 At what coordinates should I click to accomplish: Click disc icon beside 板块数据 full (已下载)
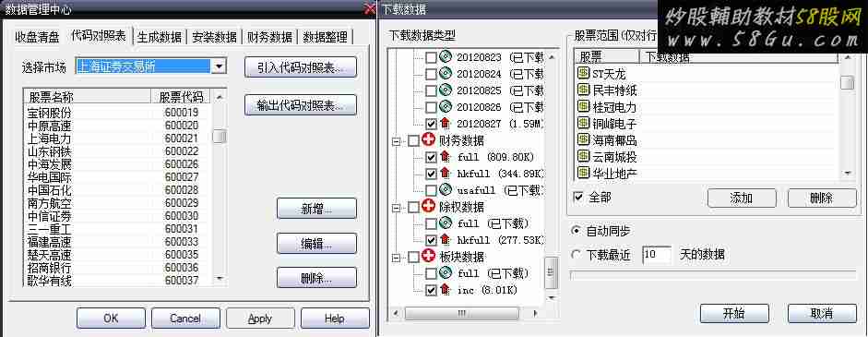tap(446, 273)
